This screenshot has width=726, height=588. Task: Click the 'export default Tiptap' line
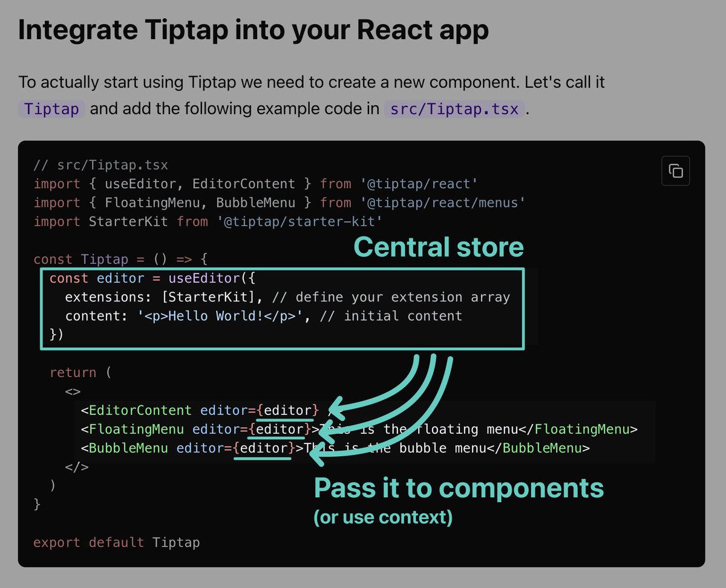coord(117,542)
